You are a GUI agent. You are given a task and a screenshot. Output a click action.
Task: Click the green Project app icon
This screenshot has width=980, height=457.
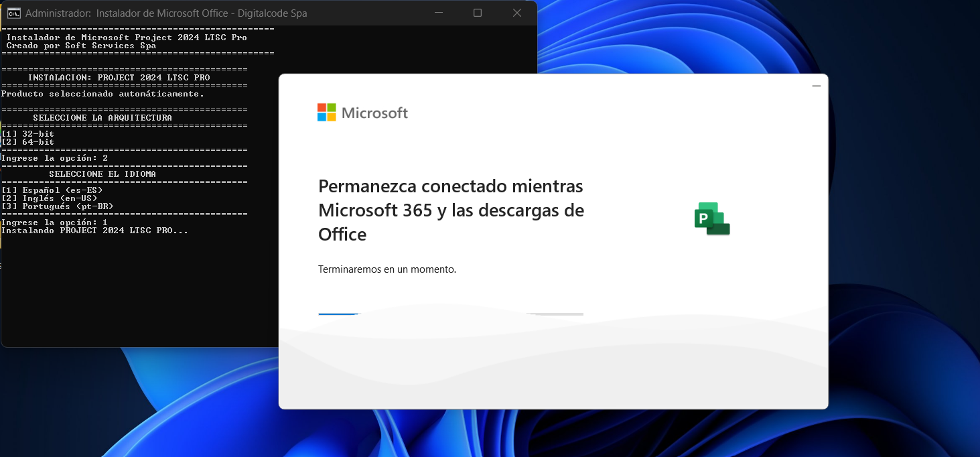coord(712,218)
